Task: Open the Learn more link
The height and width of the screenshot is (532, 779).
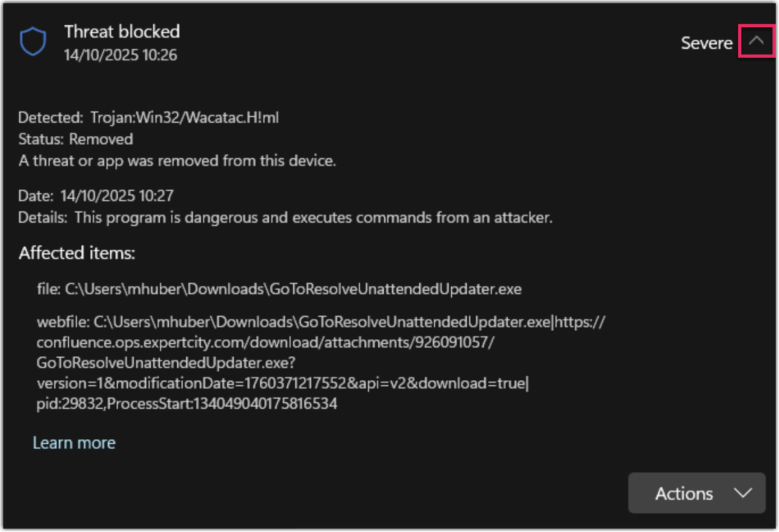Action: point(74,443)
